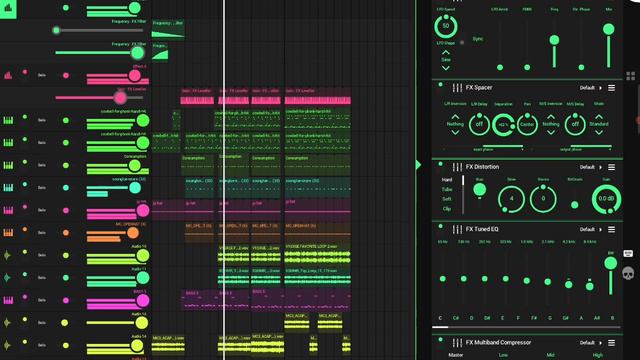Click the FX Distortion Gain 0.0 dB knob
Image resolution: width=640 pixels, height=360 pixels.
[x=606, y=199]
